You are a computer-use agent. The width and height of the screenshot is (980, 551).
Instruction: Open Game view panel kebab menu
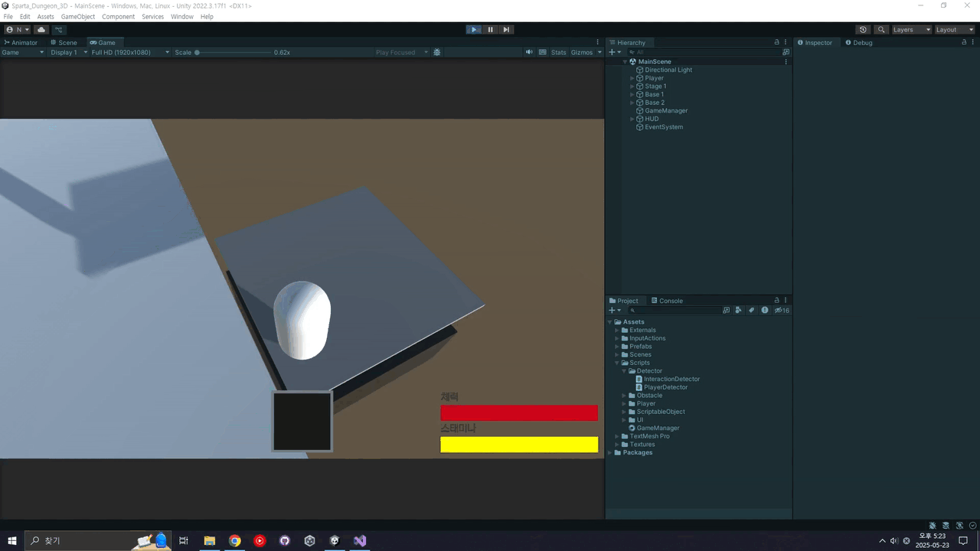click(x=598, y=43)
